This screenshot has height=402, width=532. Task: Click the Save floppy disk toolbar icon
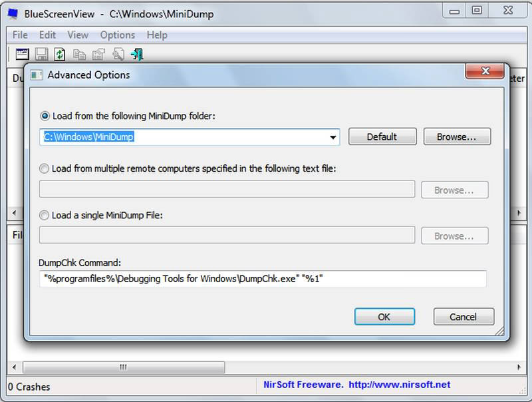pyautogui.click(x=41, y=55)
